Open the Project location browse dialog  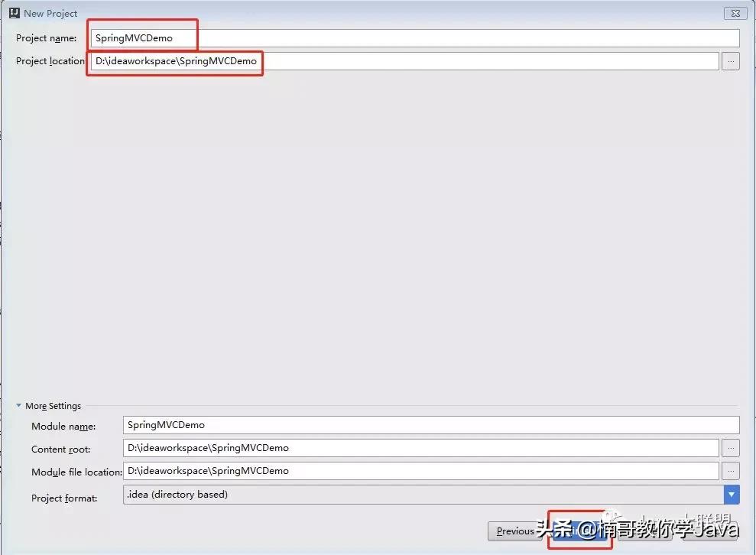point(731,61)
